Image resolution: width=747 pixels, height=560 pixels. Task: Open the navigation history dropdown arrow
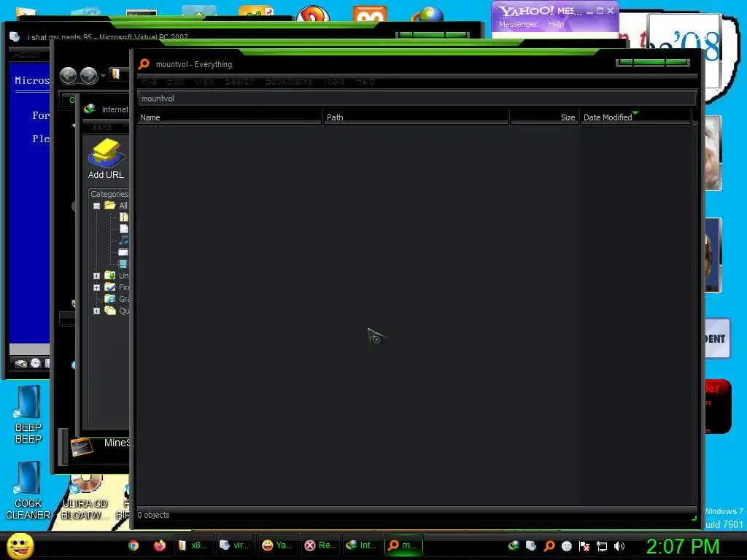(x=103, y=76)
